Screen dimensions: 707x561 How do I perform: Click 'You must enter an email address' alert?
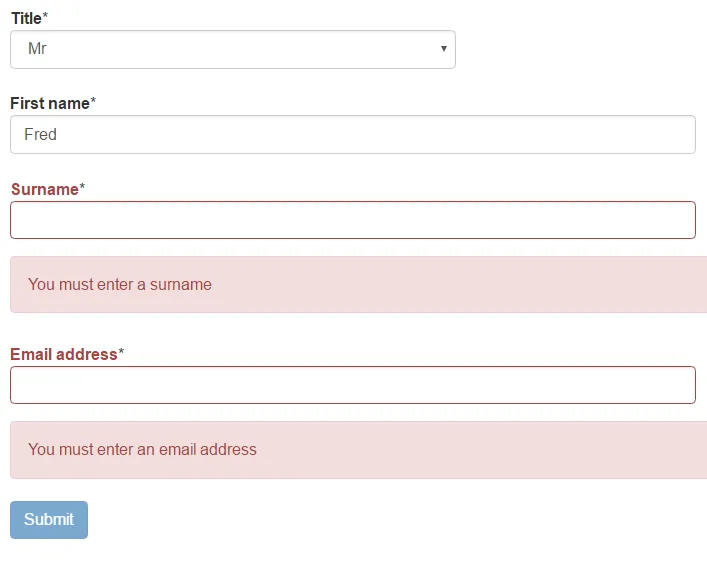142,449
